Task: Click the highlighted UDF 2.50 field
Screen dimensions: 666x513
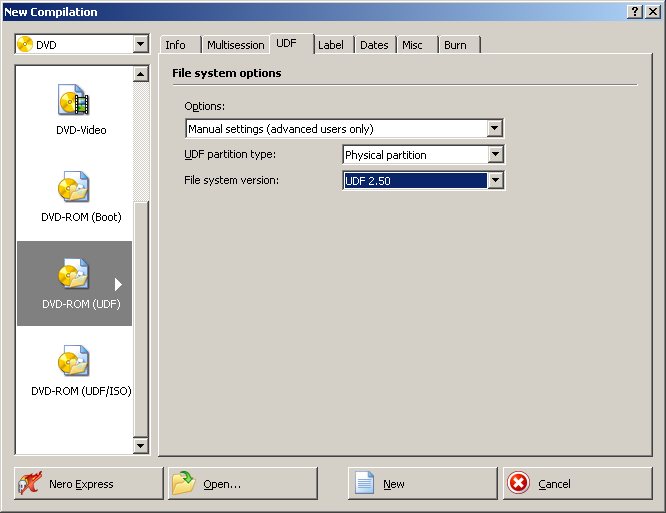Action: (415, 180)
